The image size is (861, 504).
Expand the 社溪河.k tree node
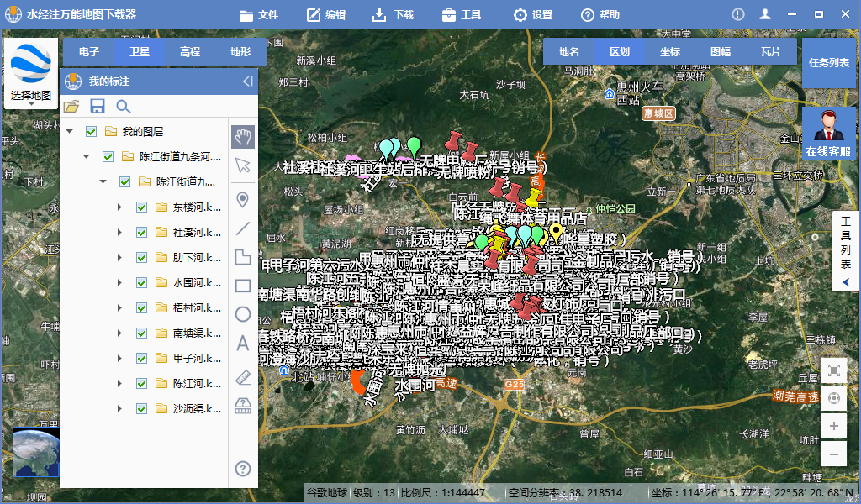click(x=119, y=233)
